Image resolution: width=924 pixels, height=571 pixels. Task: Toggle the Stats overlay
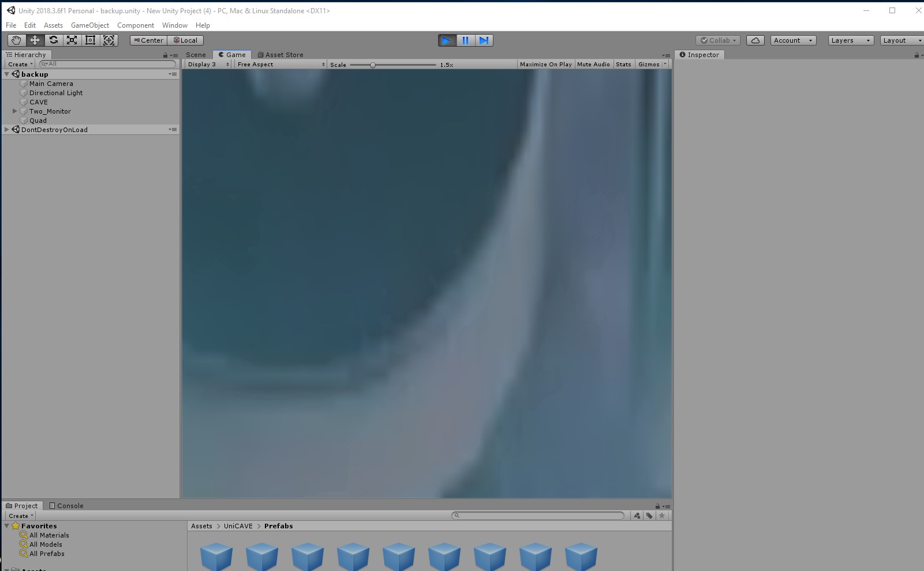623,65
